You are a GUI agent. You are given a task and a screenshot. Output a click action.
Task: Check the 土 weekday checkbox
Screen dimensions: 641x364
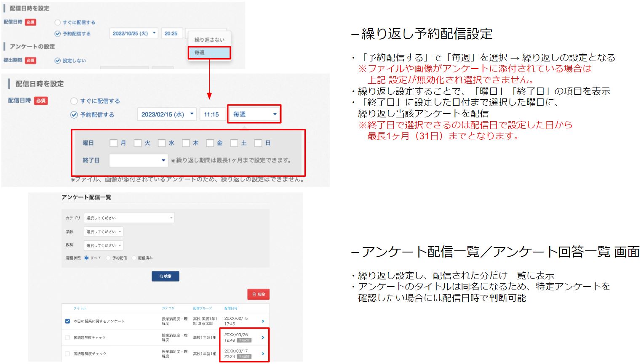(x=234, y=143)
